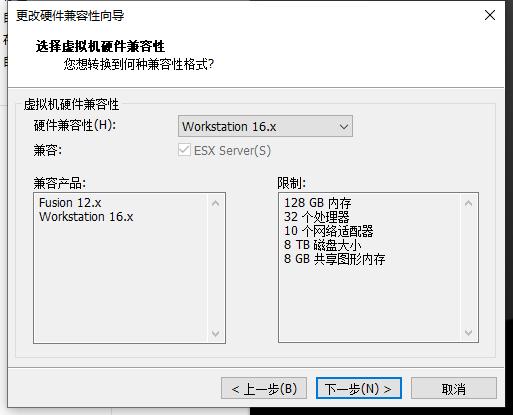This screenshot has height=415, width=513.
Task: Click up arrow of compatible products scrollbar
Action: pyautogui.click(x=216, y=203)
